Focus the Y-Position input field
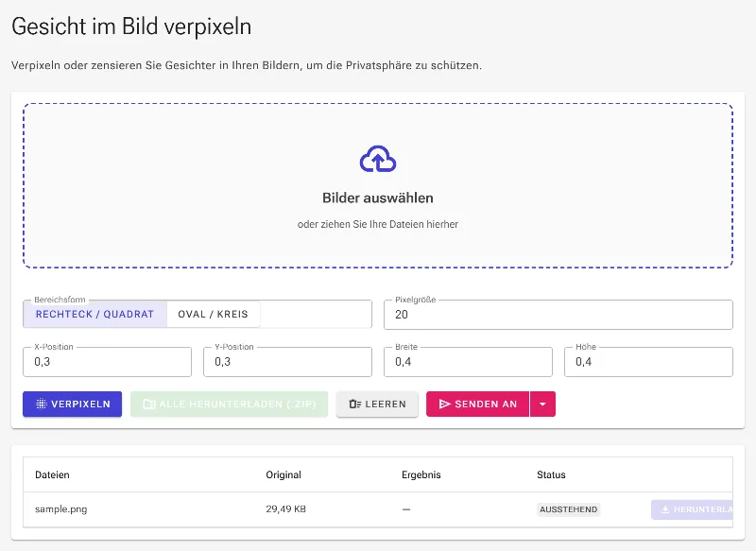Viewport: 756px width, 551px height. point(288,362)
